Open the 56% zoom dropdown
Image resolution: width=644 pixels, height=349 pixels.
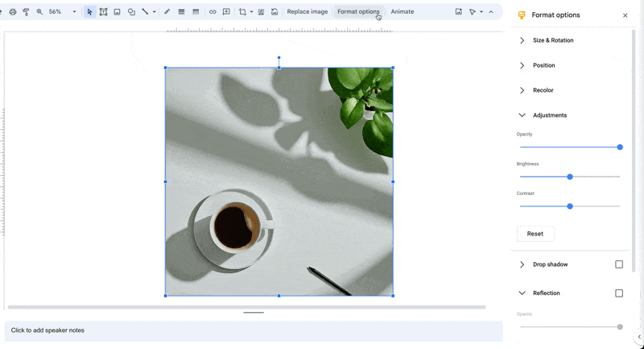click(74, 12)
